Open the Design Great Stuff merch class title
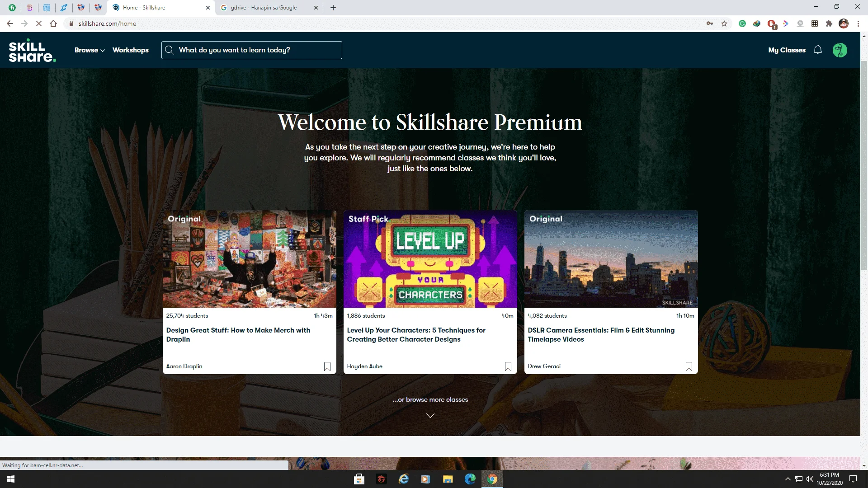Viewport: 868px width, 488px height. 238,335
